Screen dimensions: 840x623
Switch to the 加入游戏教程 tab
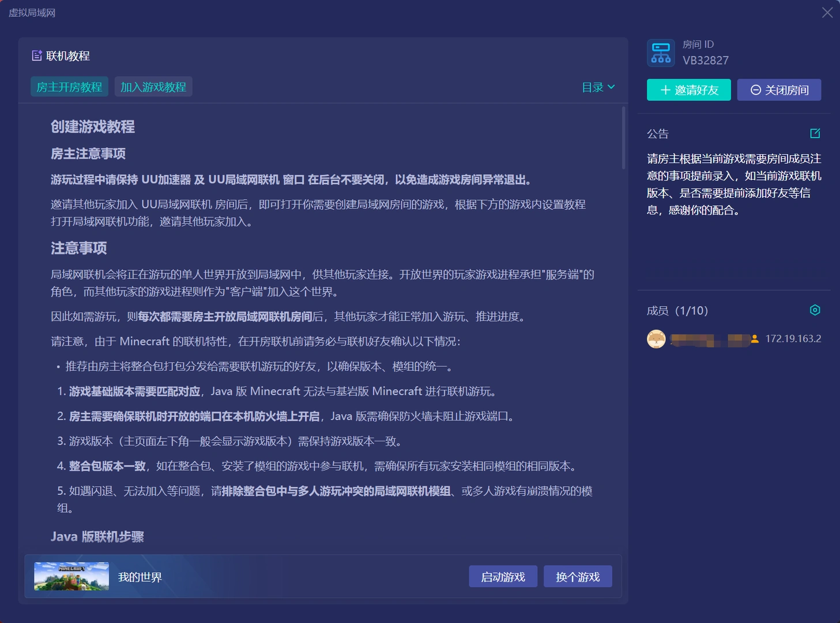click(x=153, y=87)
